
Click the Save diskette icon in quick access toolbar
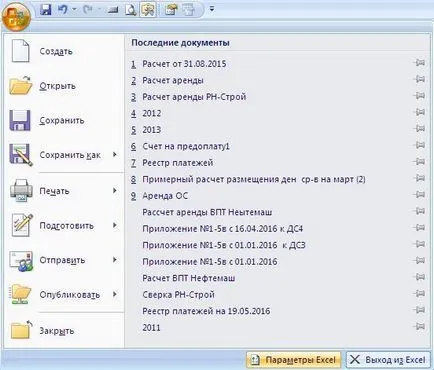[x=45, y=9]
